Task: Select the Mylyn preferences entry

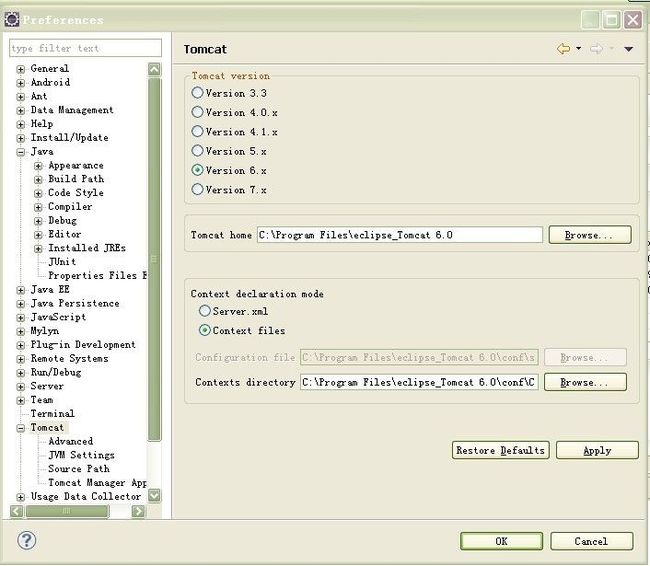Action: click(44, 331)
